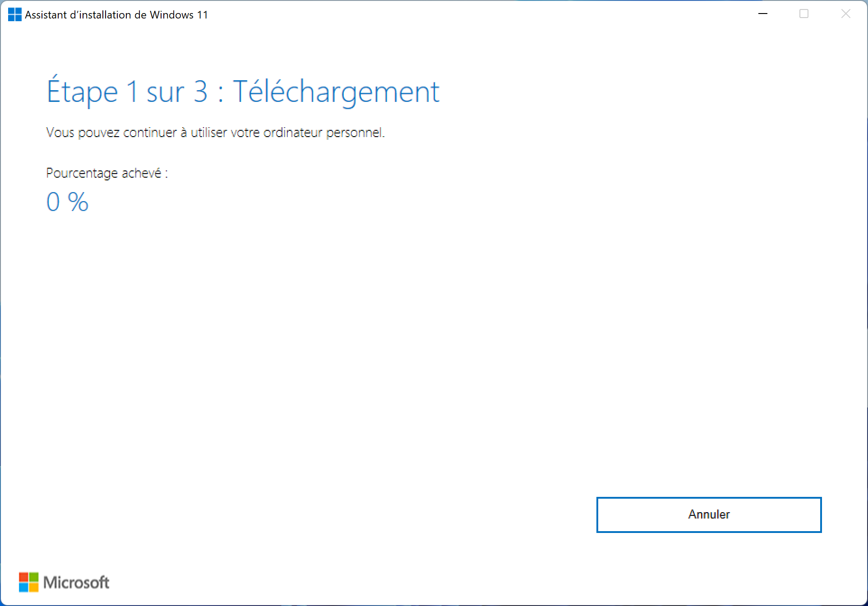
Task: Click the Microsoft wordmark text
Action: coord(76,583)
